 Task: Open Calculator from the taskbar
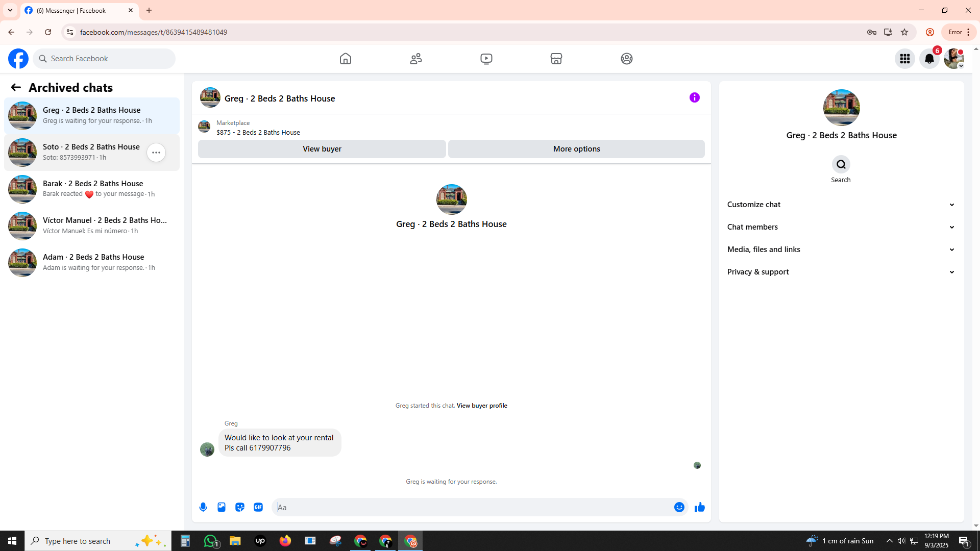pos(185,541)
